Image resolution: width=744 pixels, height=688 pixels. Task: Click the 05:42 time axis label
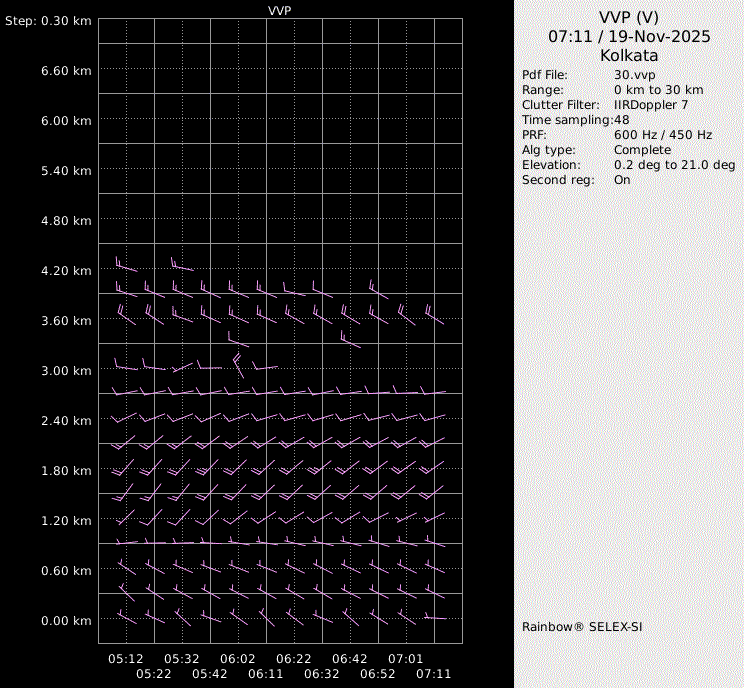click(210, 674)
